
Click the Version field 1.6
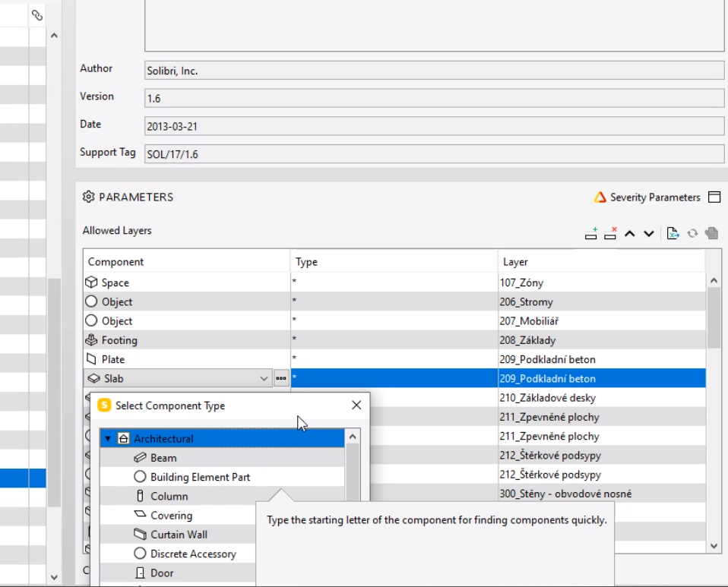[434, 99]
